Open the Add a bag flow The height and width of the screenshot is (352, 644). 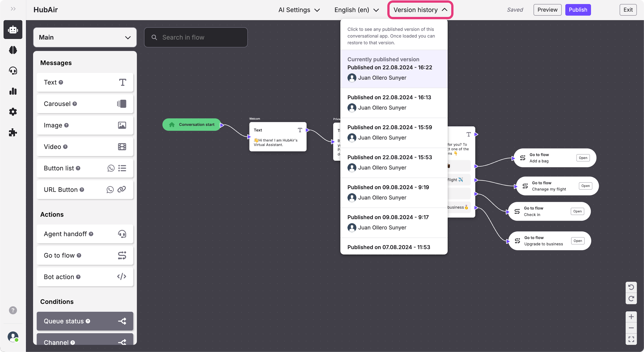click(x=583, y=158)
